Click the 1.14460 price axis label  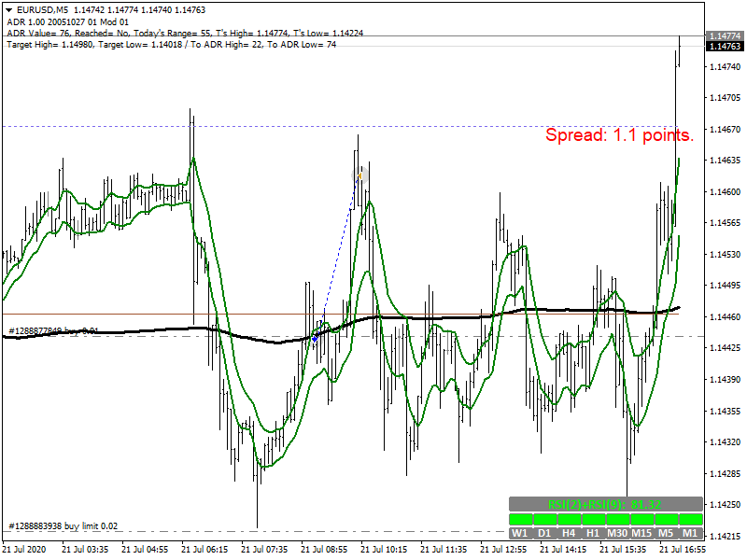click(x=726, y=316)
